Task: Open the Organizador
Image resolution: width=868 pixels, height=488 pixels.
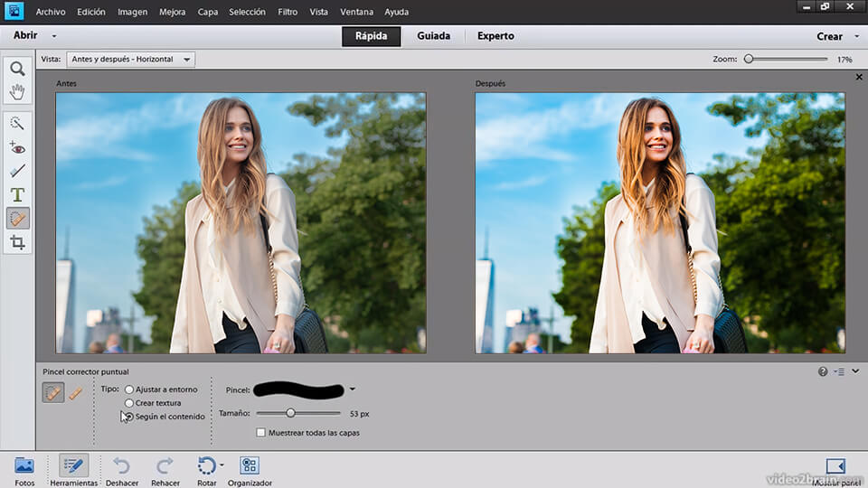Action: pos(250,465)
